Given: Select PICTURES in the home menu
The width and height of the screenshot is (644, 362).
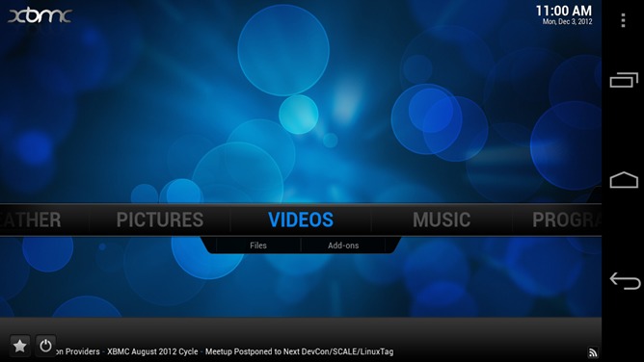Looking at the screenshot, I should point(160,220).
